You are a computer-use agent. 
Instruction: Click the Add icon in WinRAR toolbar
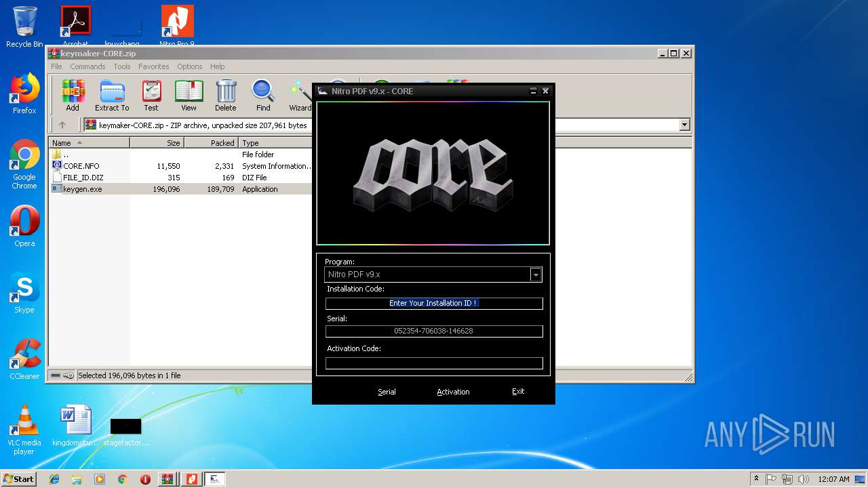pos(73,95)
